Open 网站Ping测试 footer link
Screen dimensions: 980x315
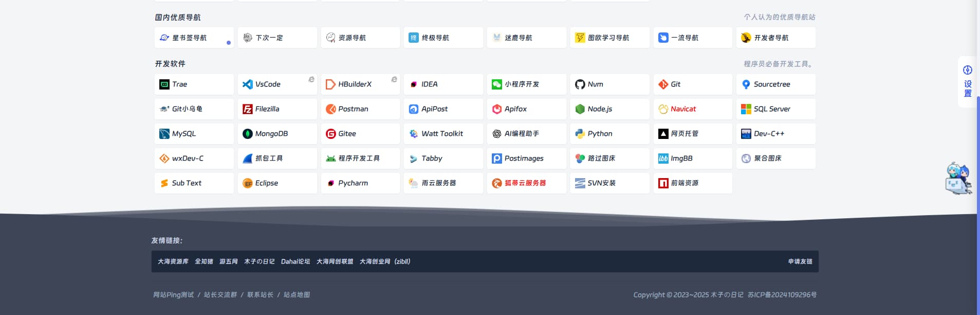coord(174,295)
